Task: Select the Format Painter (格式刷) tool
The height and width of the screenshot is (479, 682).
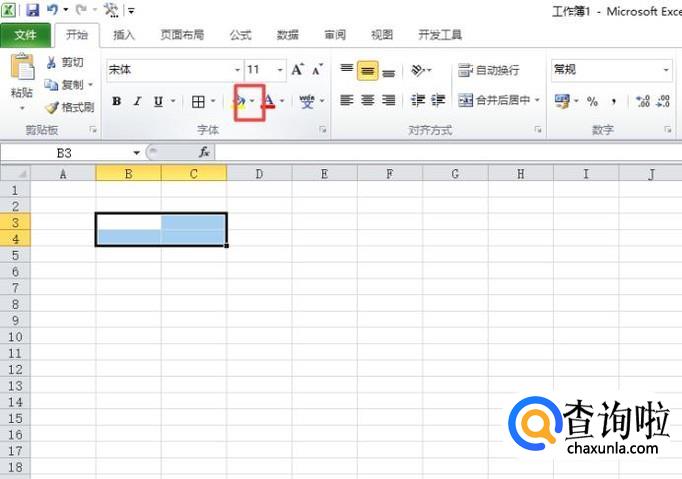Action: click(x=69, y=107)
